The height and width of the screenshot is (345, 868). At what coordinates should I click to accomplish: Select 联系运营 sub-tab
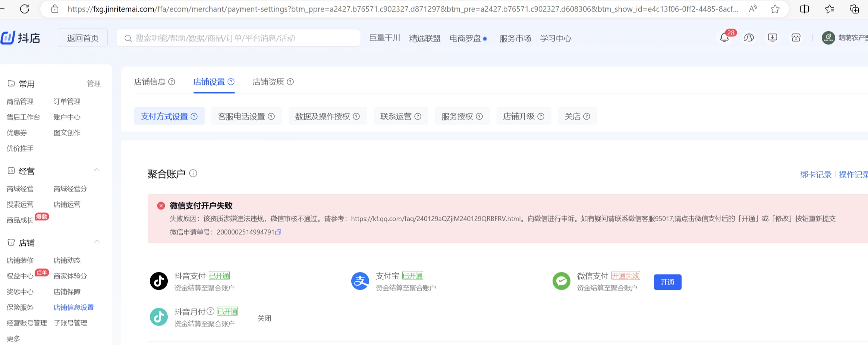click(401, 116)
